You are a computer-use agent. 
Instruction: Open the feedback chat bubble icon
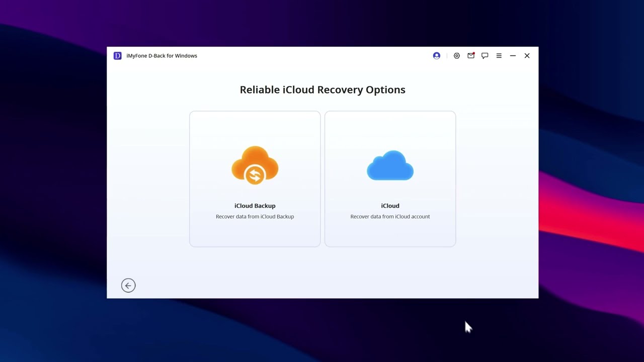pos(485,56)
